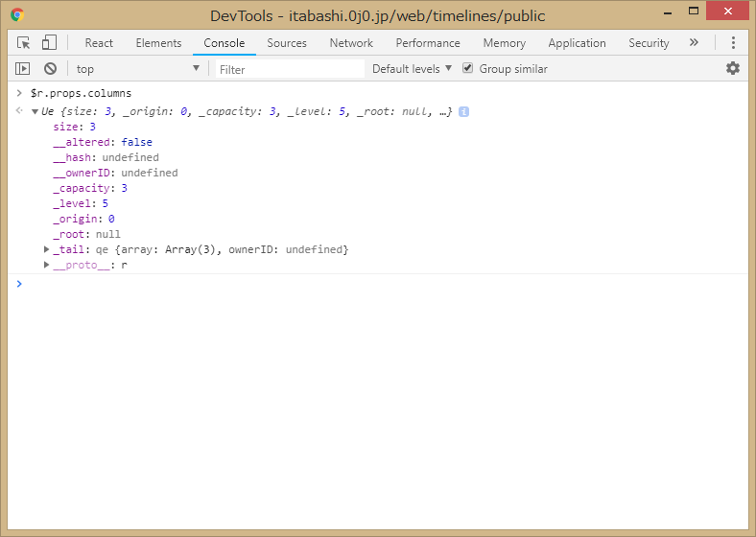Expand the _tail property
This screenshot has height=537, width=756.
(x=47, y=249)
